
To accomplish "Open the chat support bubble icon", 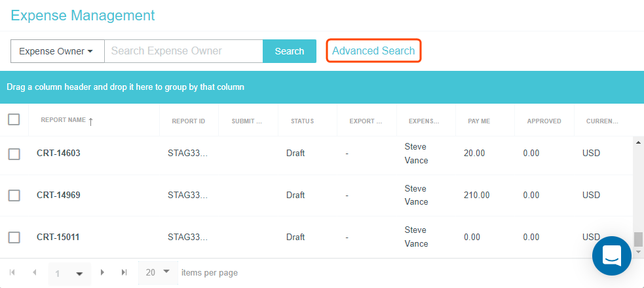I will point(611,256).
